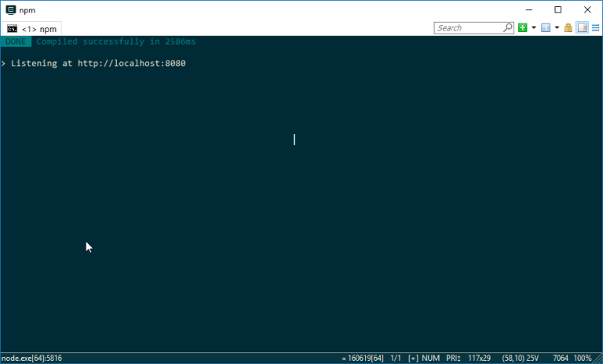
Task: Click the active console number icon
Action: click(546, 27)
